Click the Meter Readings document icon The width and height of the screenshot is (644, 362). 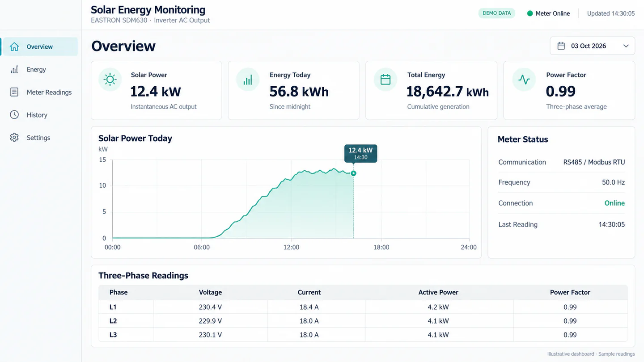coord(14,92)
